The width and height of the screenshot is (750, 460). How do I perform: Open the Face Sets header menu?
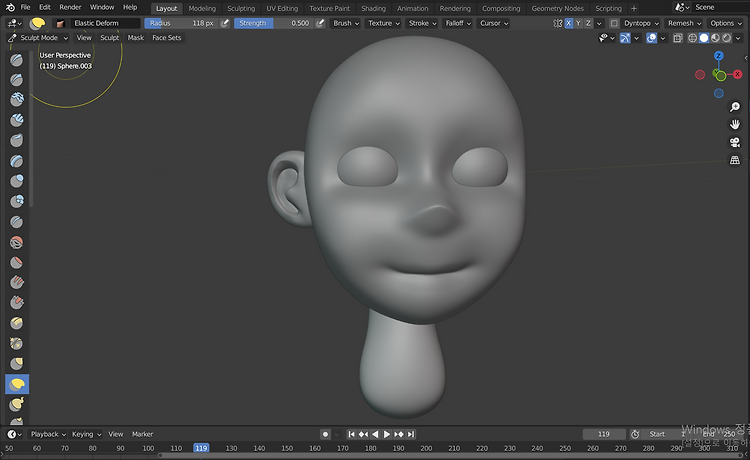[x=167, y=38]
